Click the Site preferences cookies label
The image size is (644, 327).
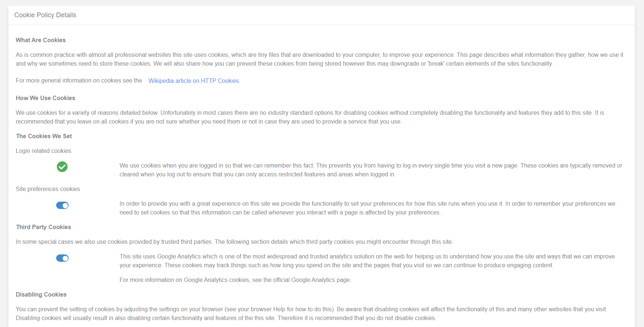[x=48, y=189]
